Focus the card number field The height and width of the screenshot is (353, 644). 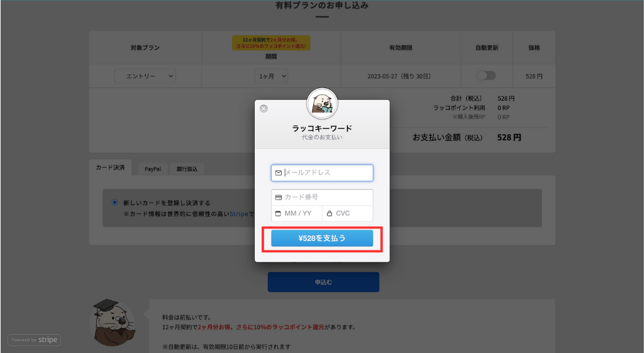click(322, 197)
